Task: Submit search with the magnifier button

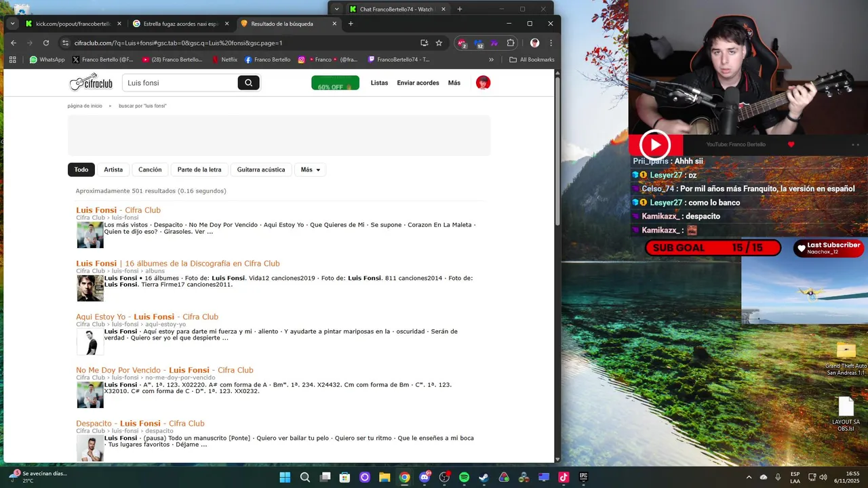Action: [248, 83]
